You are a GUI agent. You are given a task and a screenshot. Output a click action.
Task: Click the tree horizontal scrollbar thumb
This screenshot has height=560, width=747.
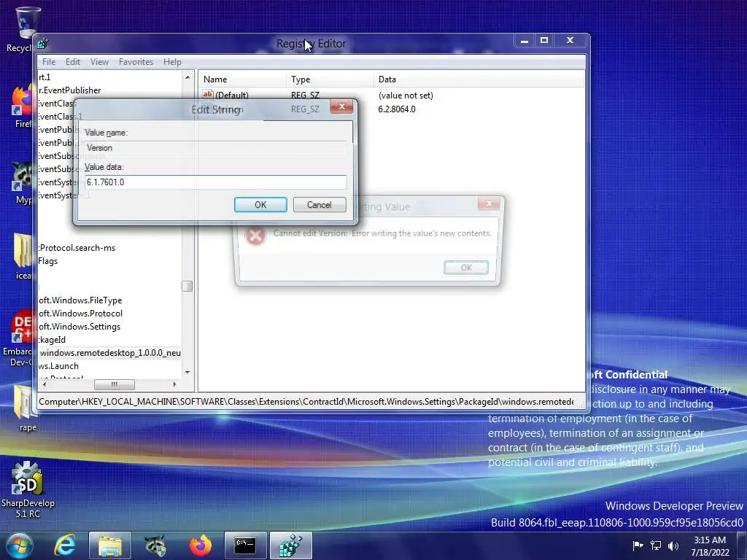115,384
